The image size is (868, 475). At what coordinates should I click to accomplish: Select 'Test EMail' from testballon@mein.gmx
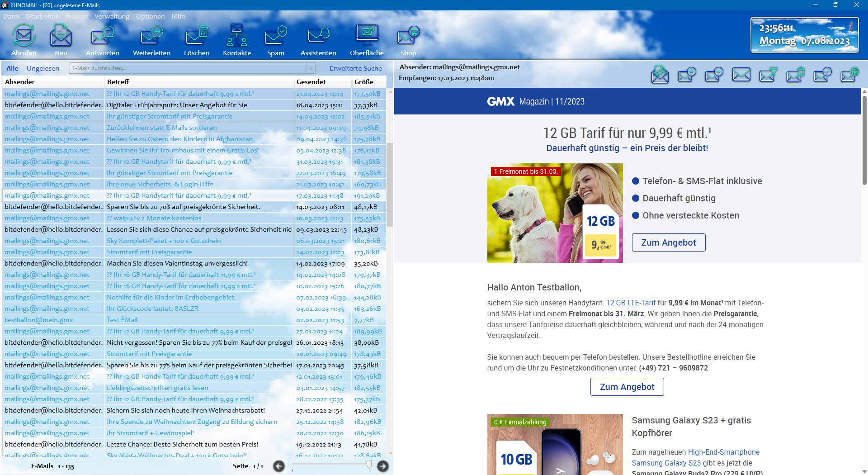pos(194,320)
